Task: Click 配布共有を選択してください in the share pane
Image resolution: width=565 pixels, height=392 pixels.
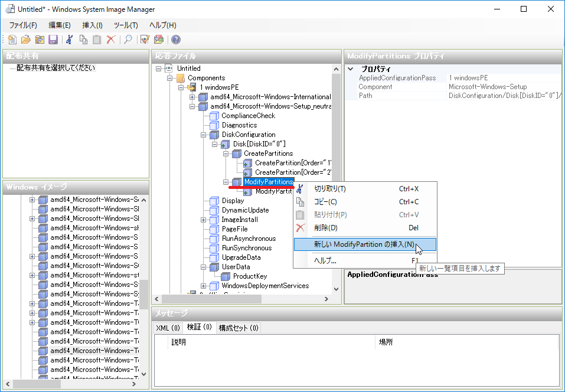Action: (56, 68)
